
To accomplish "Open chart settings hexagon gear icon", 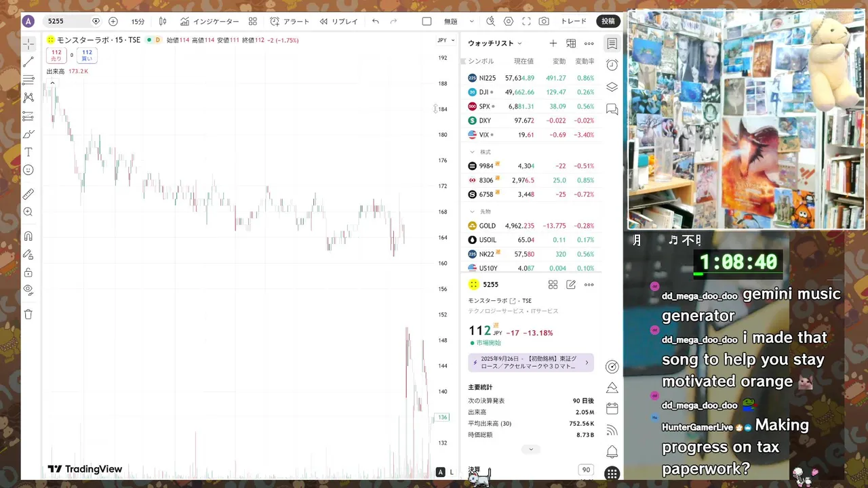I will click(509, 22).
